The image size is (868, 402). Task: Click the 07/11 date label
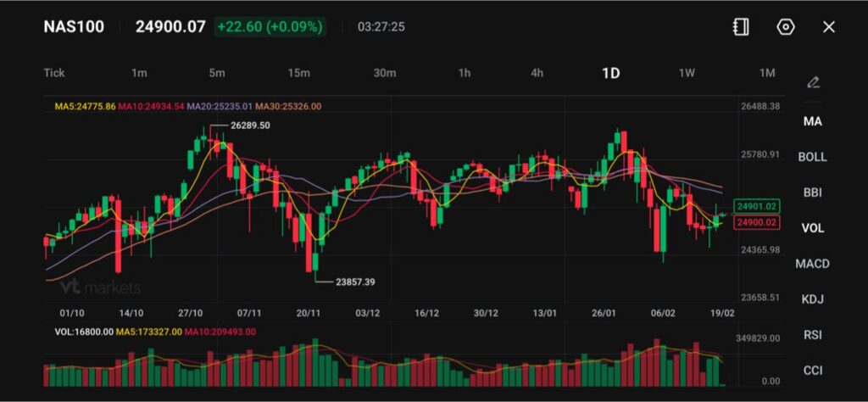249,314
